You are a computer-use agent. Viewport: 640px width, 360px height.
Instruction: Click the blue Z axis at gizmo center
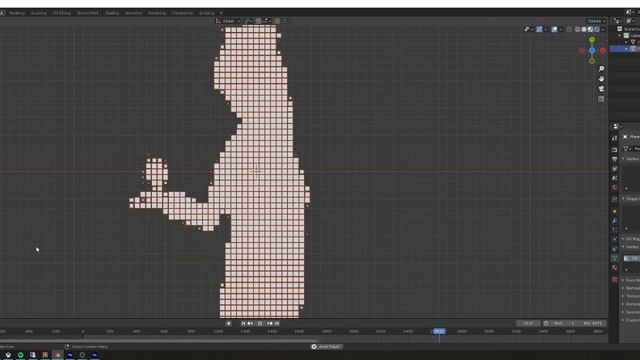pyautogui.click(x=592, y=50)
